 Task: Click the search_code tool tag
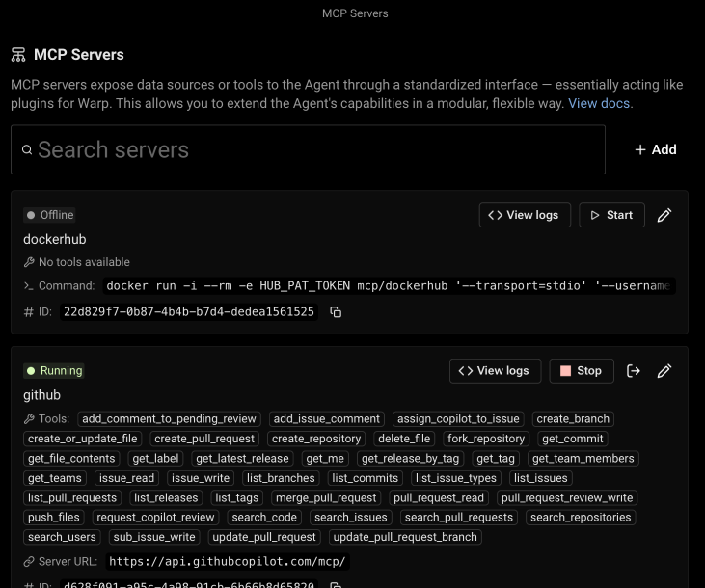[264, 518]
